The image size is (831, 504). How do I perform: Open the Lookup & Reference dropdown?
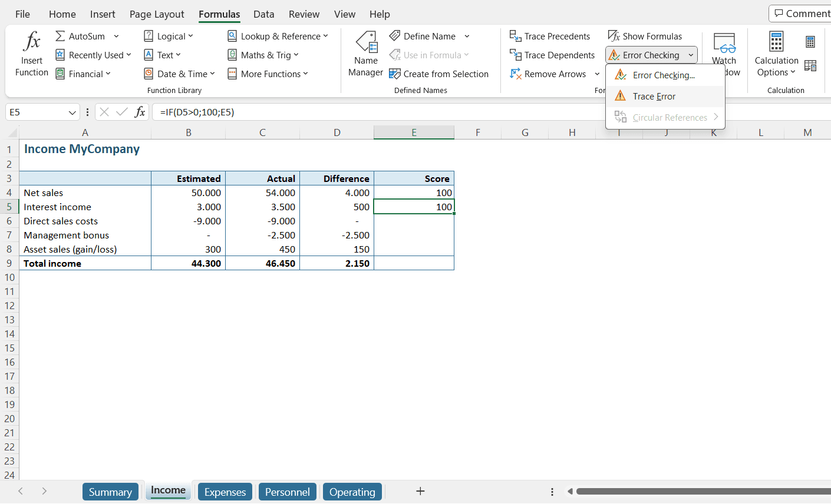click(x=278, y=37)
